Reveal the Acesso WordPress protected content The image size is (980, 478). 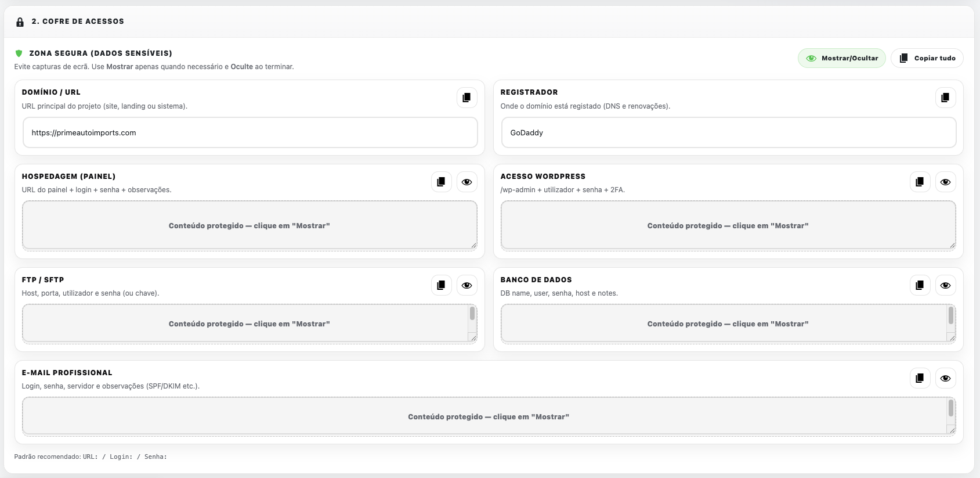[945, 182]
